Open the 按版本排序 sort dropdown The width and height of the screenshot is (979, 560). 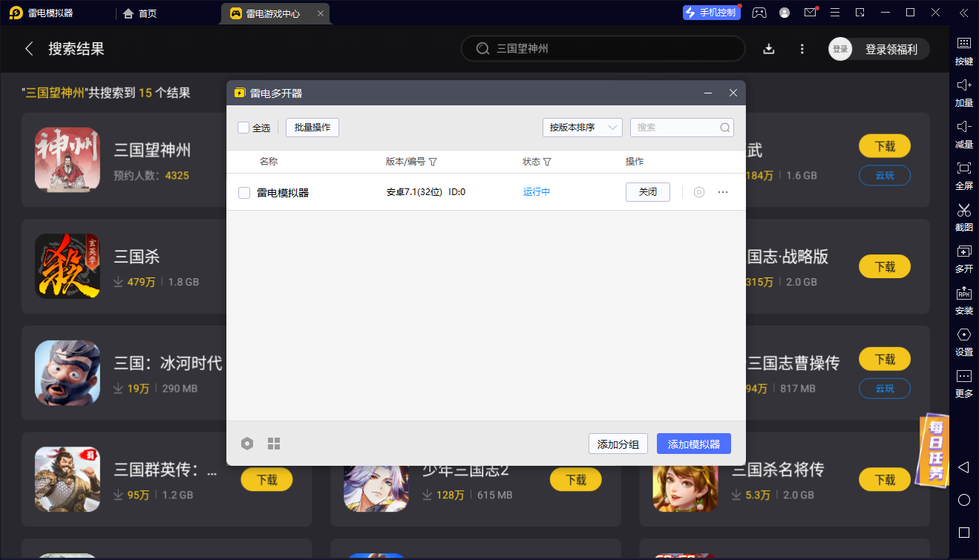pos(582,127)
